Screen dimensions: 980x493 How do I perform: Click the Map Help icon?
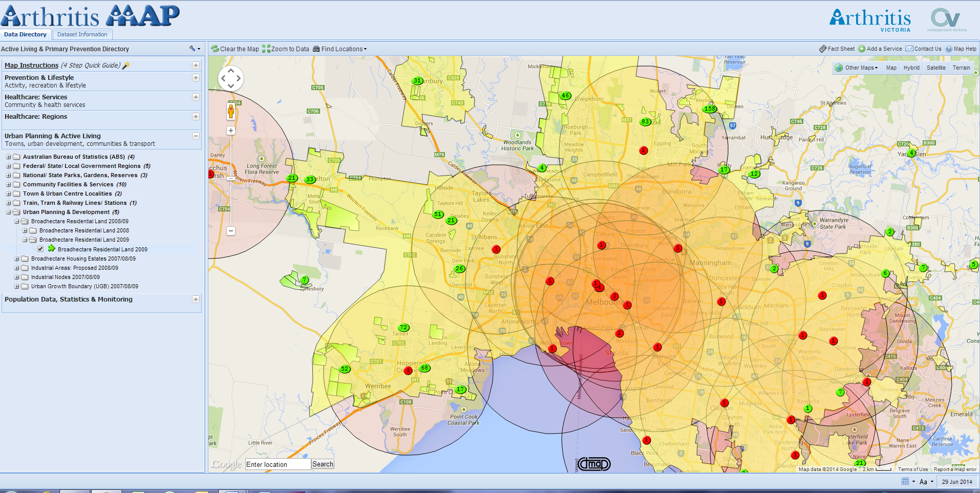pos(949,49)
